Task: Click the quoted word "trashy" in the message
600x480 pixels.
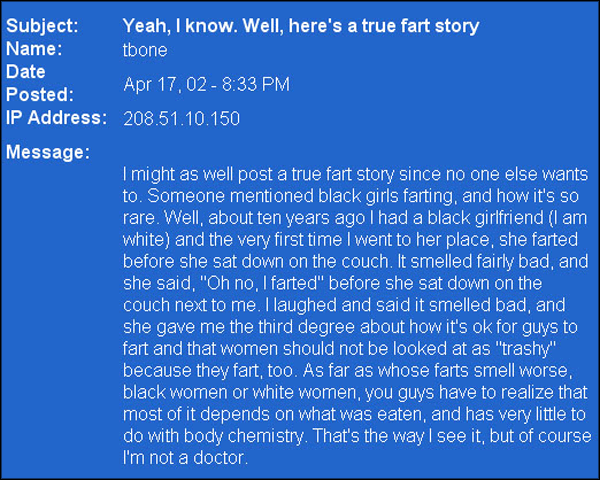Action: (x=525, y=349)
